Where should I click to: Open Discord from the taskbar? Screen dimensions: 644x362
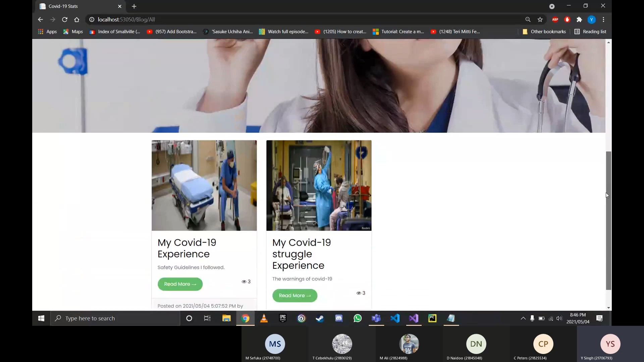click(x=339, y=318)
